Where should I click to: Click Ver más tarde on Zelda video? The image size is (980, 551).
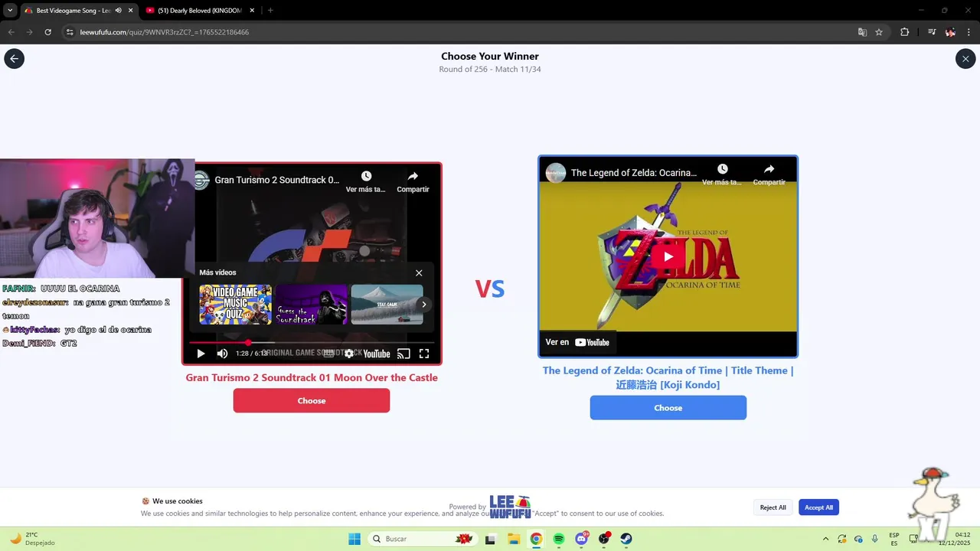click(722, 174)
